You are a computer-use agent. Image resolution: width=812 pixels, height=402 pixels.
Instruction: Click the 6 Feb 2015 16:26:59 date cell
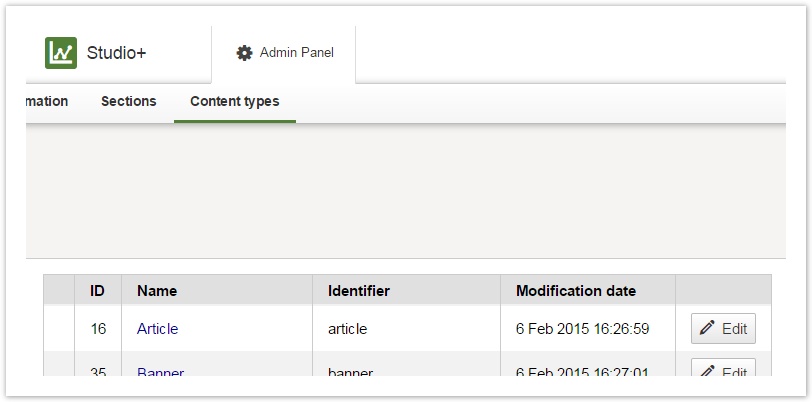(583, 329)
